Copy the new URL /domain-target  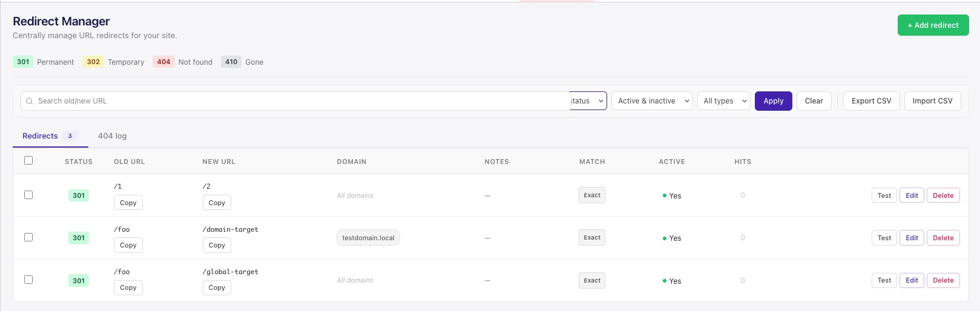217,245
